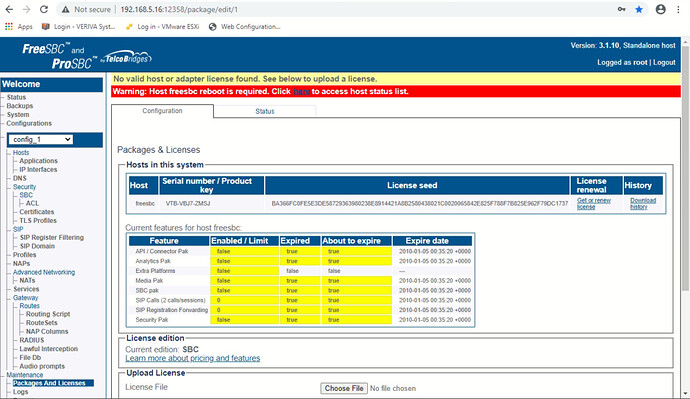Open the Chrome profile avatar icon
The width and height of the screenshot is (690, 399).
click(661, 9)
